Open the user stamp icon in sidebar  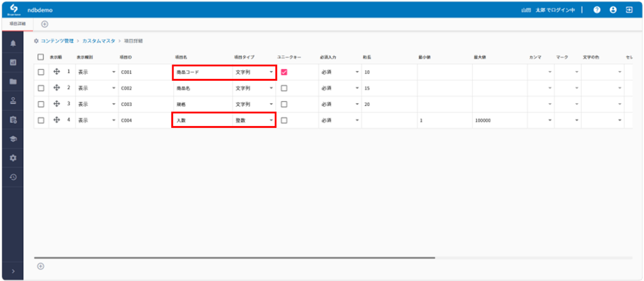13,101
